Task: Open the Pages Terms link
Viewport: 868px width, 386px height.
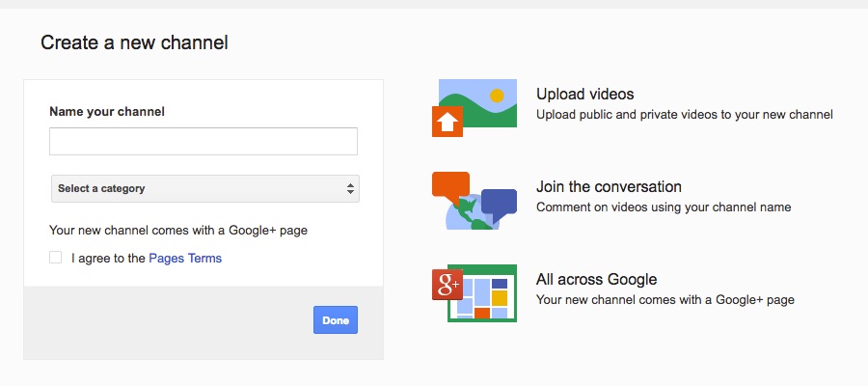Action: [x=185, y=258]
